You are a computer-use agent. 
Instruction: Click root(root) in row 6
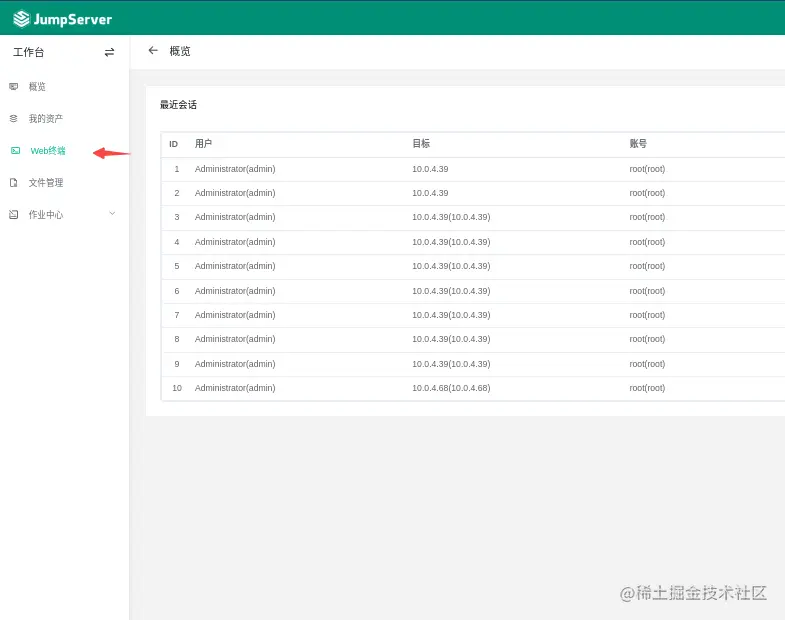[647, 291]
